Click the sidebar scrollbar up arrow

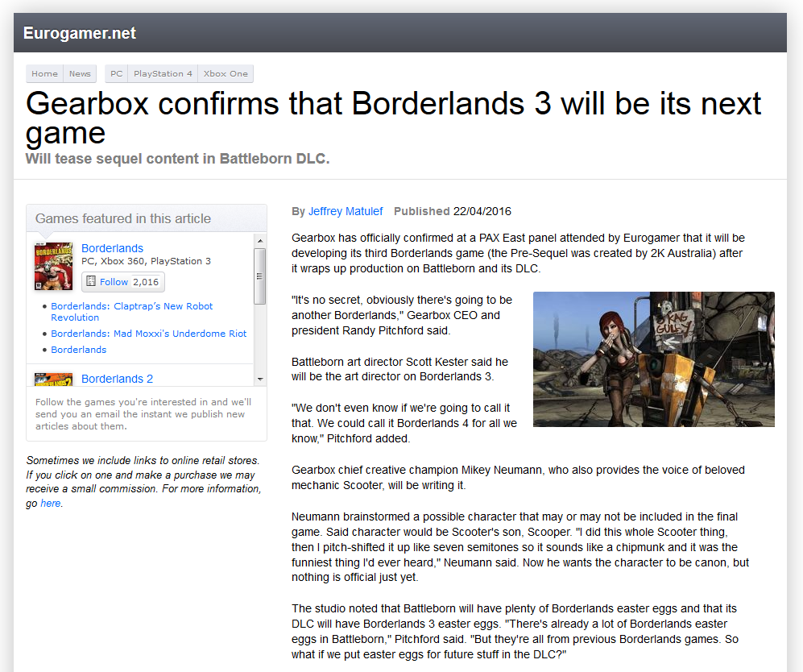point(259,239)
